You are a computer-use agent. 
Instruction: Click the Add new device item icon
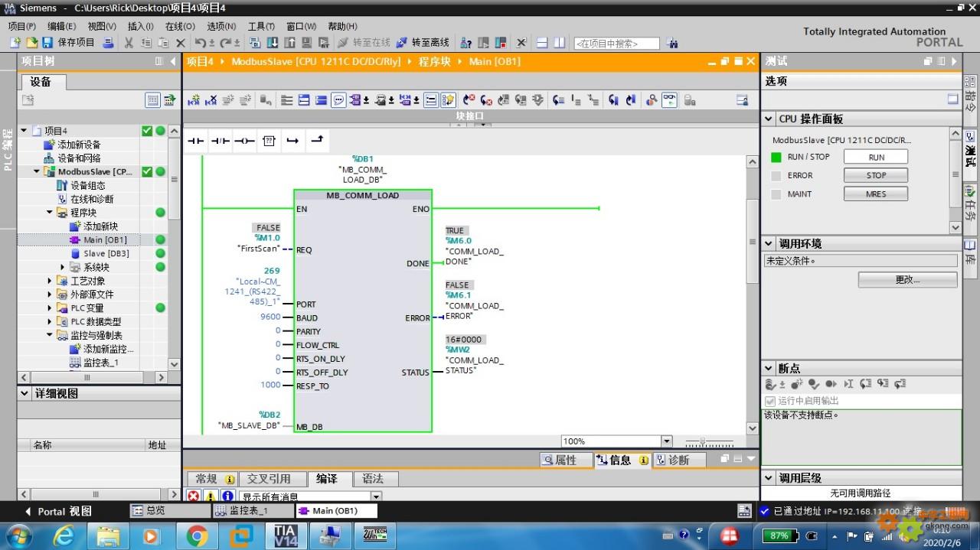point(50,145)
